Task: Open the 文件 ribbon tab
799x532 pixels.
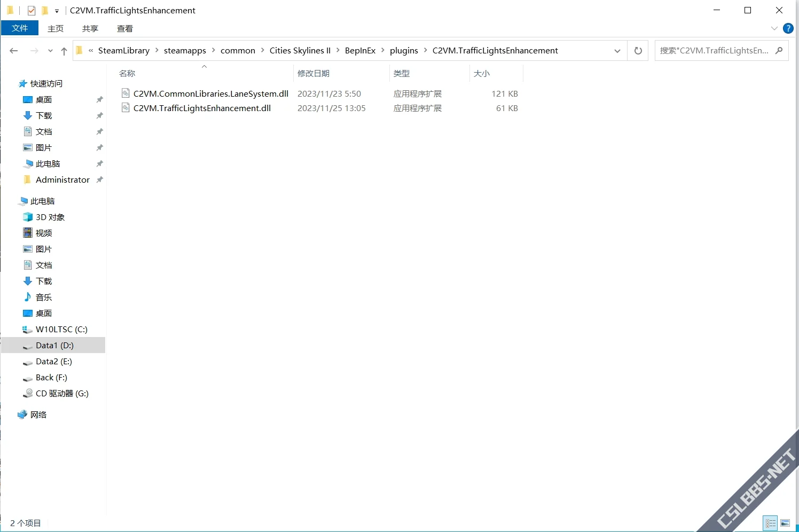Action: click(x=20, y=28)
